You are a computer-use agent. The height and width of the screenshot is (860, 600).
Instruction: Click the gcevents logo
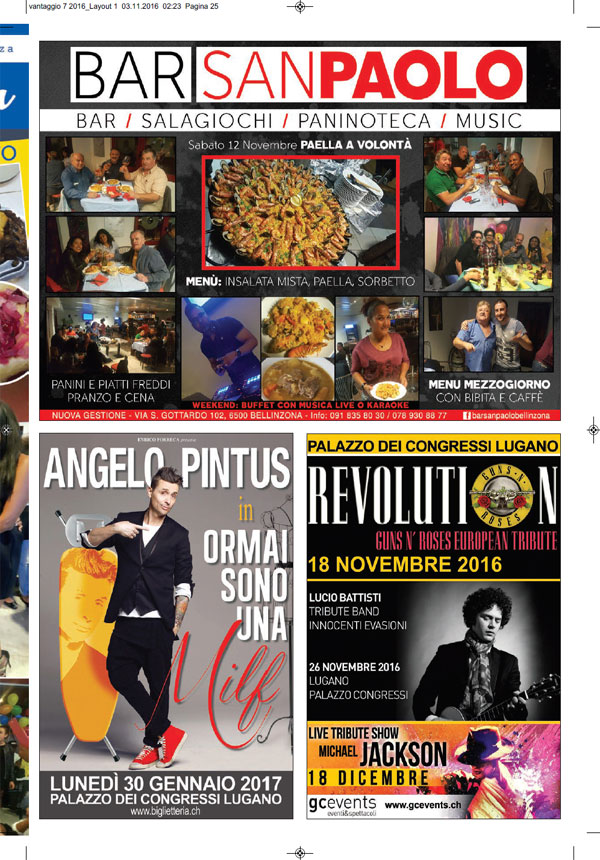click(x=342, y=806)
